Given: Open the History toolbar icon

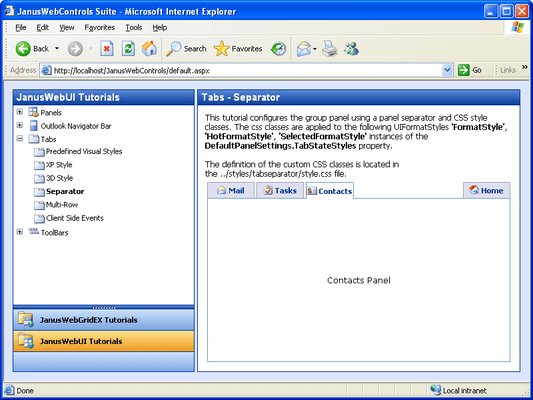Looking at the screenshot, I should 278,49.
